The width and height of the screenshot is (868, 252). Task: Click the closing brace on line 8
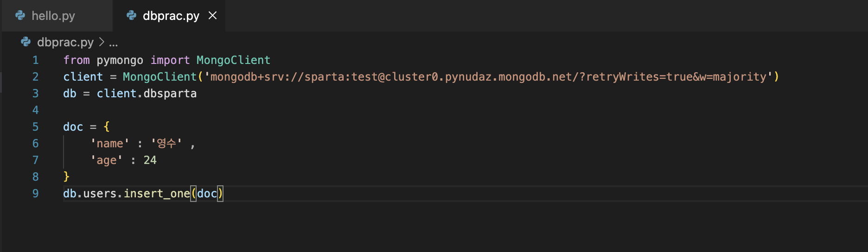(x=66, y=176)
